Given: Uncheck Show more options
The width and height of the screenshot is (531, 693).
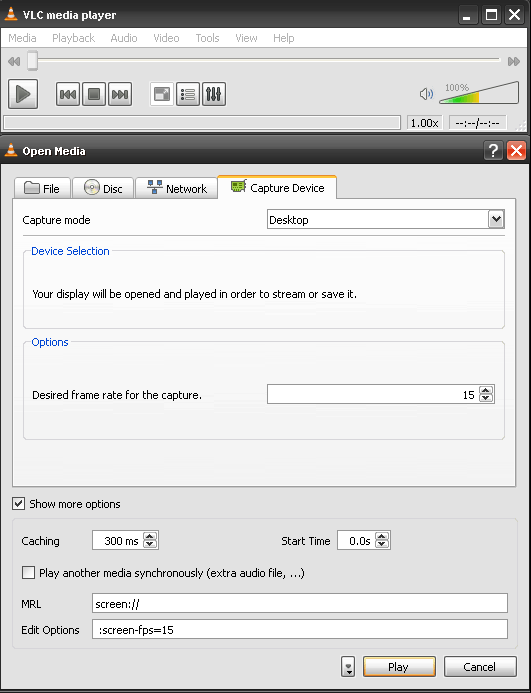Looking at the screenshot, I should [19, 503].
